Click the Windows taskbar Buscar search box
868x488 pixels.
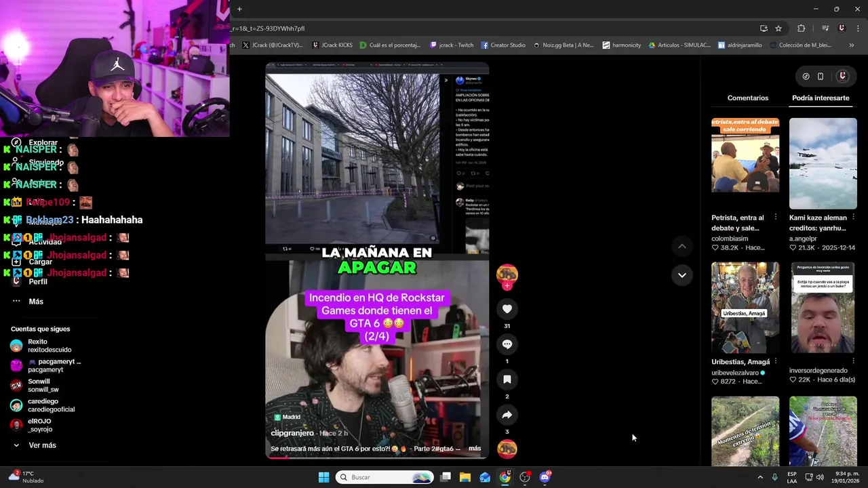coord(384,477)
